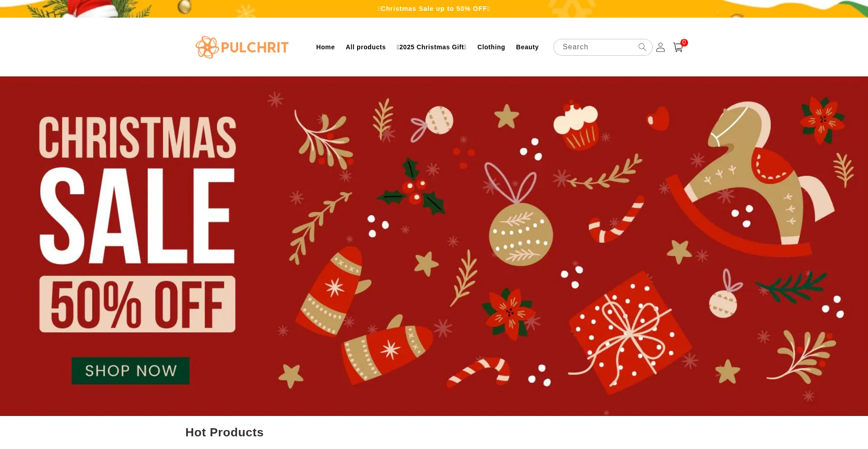Click the CHRISTMAS SALE banner headline
Image resolution: width=868 pixels, height=449 pixels.
(x=137, y=190)
